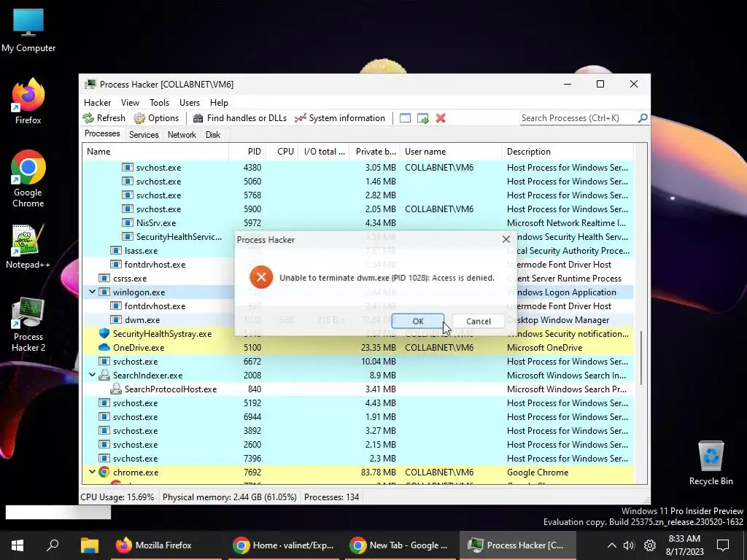
Task: Select the svchost.exe row with PID 7396
Action: coord(357,459)
